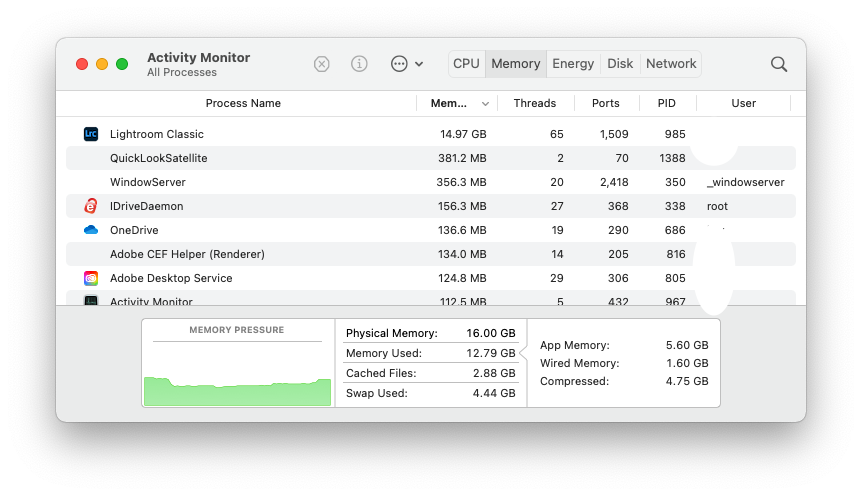Sort by User column header
Viewport: 862px width, 496px height.
pyautogui.click(x=743, y=103)
